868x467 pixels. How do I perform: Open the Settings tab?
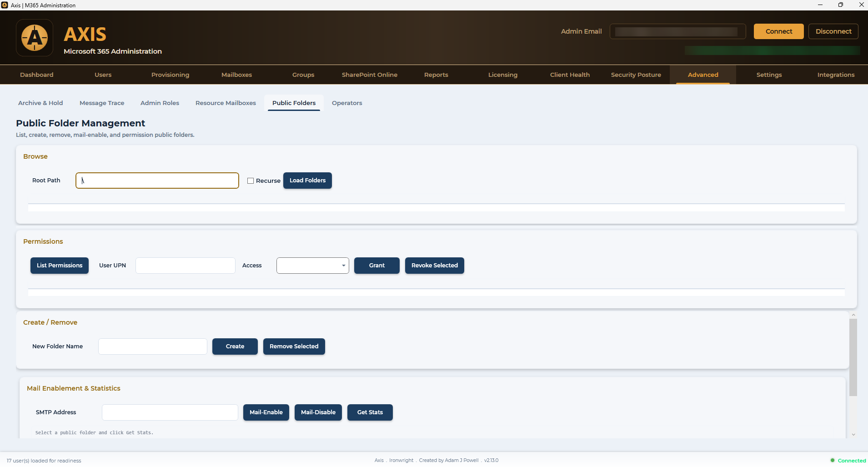[769, 75]
